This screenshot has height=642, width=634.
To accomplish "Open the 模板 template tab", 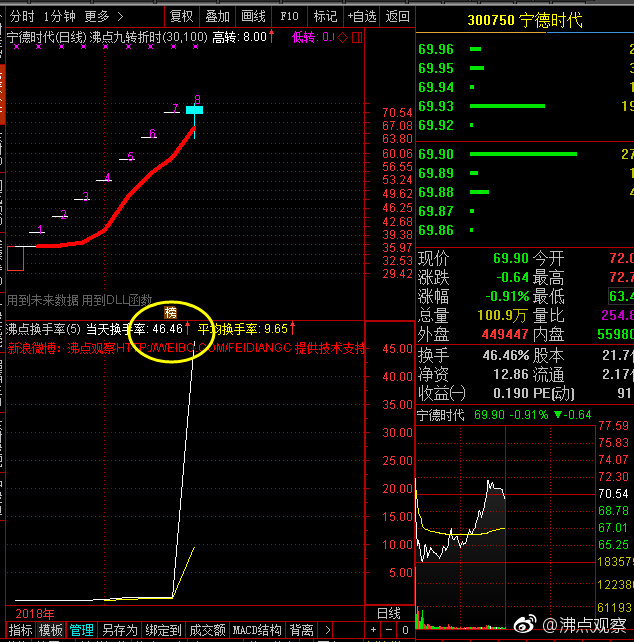I will [50, 630].
